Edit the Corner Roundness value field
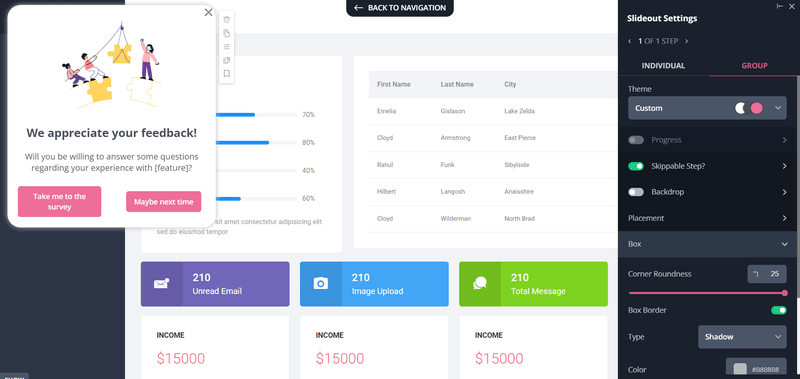The width and height of the screenshot is (800, 379). 767,274
